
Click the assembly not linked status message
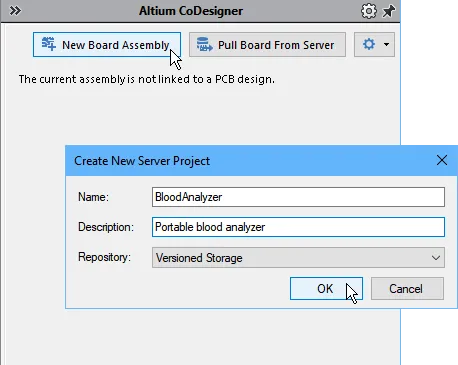tap(147, 79)
